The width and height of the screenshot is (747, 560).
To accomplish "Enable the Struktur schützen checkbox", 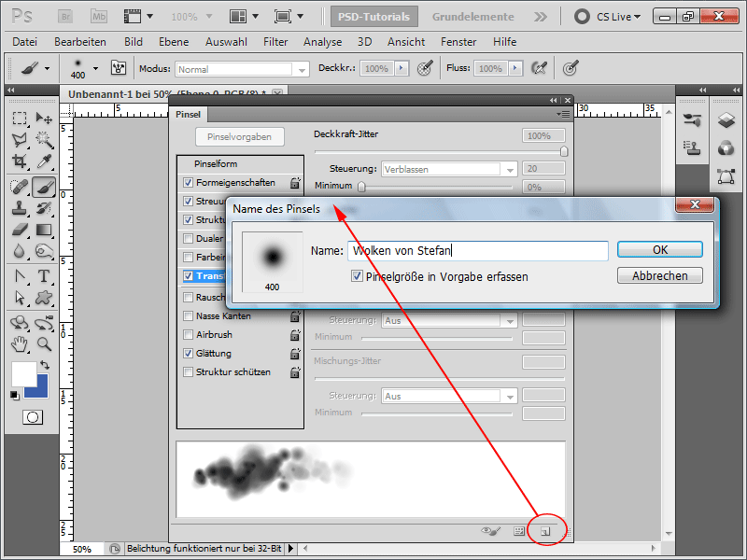I will click(x=189, y=371).
